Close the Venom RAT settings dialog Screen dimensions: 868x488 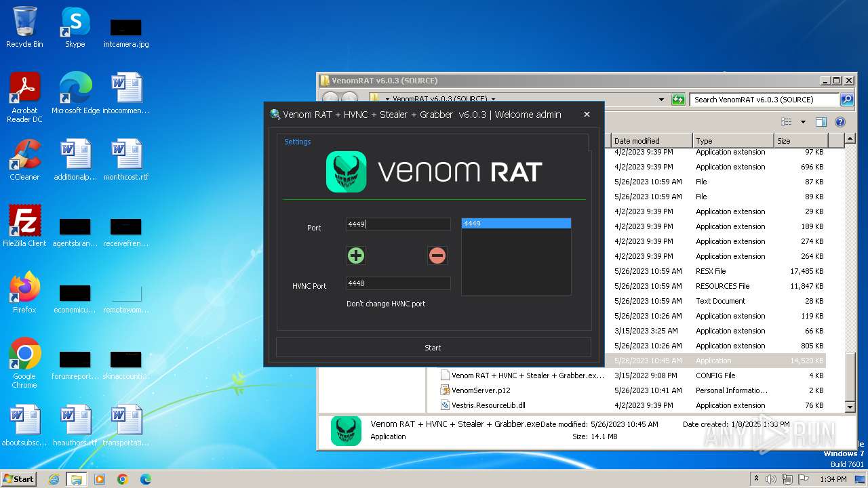(x=587, y=115)
